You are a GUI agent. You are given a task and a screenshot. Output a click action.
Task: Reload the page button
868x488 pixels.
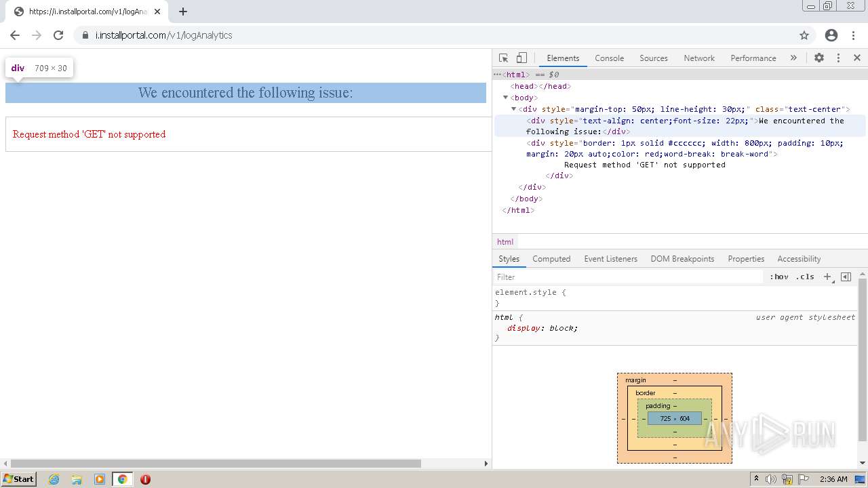tap(58, 35)
